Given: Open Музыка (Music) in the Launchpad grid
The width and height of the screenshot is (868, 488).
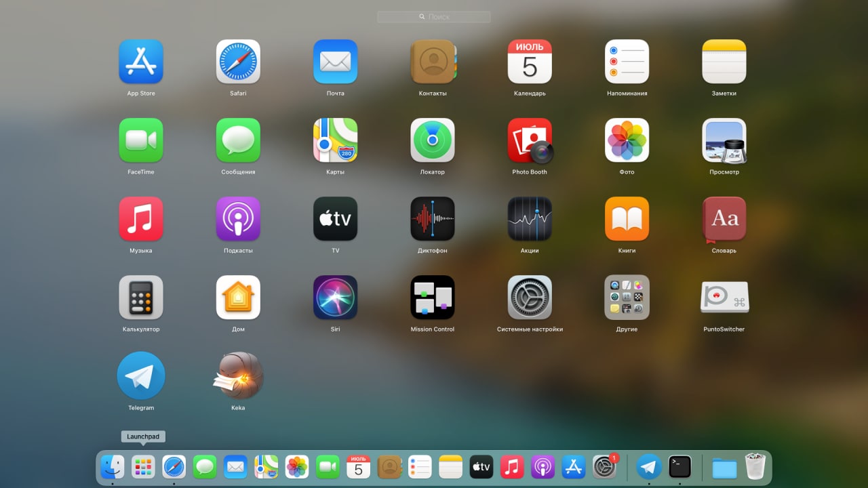Looking at the screenshot, I should (x=141, y=219).
